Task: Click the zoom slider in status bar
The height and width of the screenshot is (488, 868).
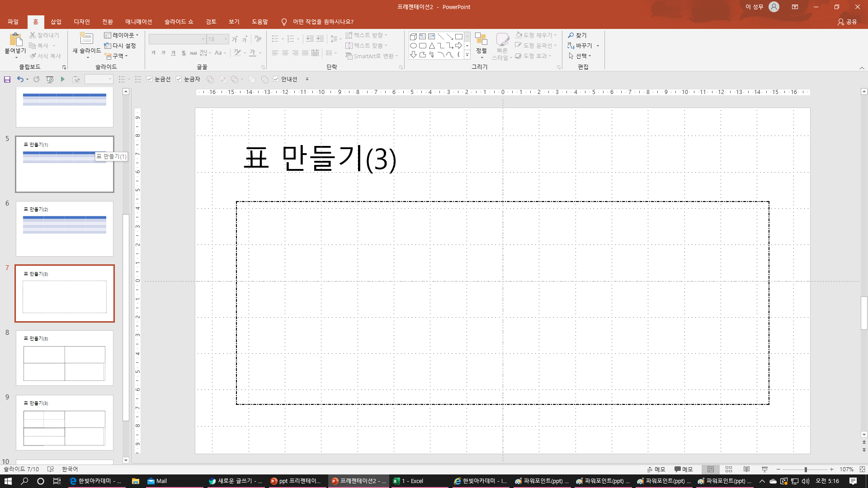Action: tap(805, 469)
